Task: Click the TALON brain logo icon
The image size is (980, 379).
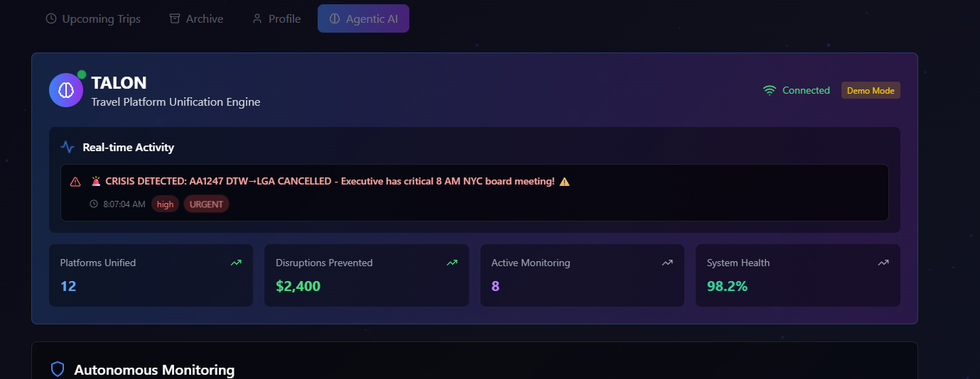Action: click(66, 90)
